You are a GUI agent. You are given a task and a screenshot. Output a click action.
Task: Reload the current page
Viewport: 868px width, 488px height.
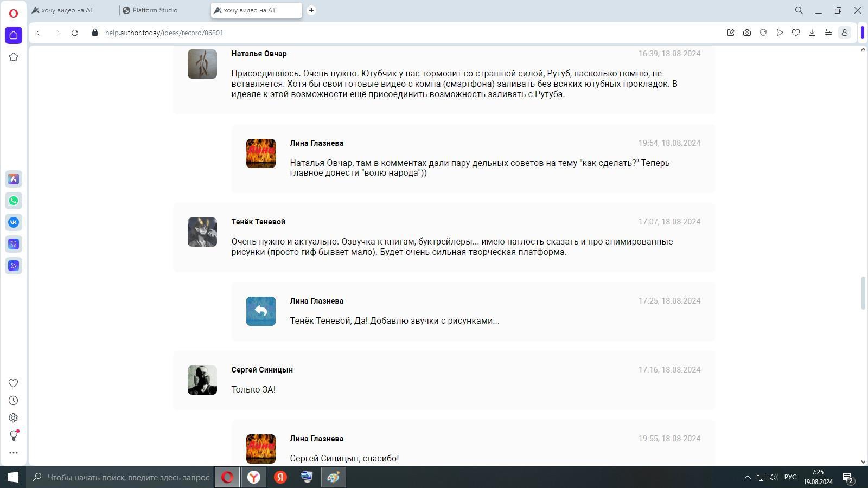75,33
